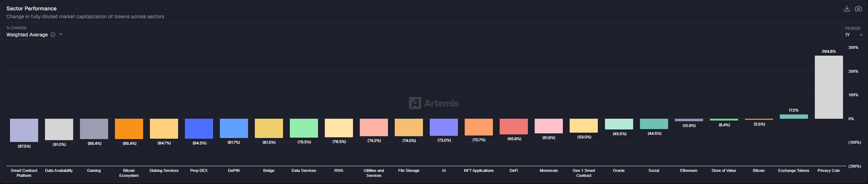
Task: Click the Gaming axis label
Action: [x=94, y=170]
